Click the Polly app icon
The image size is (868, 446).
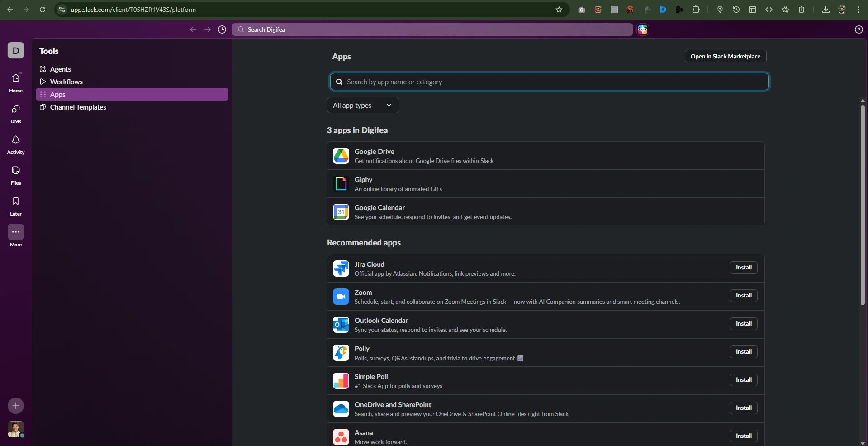[341, 353]
